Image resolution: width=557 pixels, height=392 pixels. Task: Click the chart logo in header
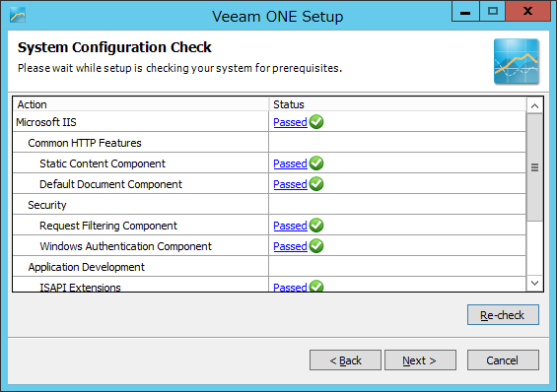coord(517,61)
